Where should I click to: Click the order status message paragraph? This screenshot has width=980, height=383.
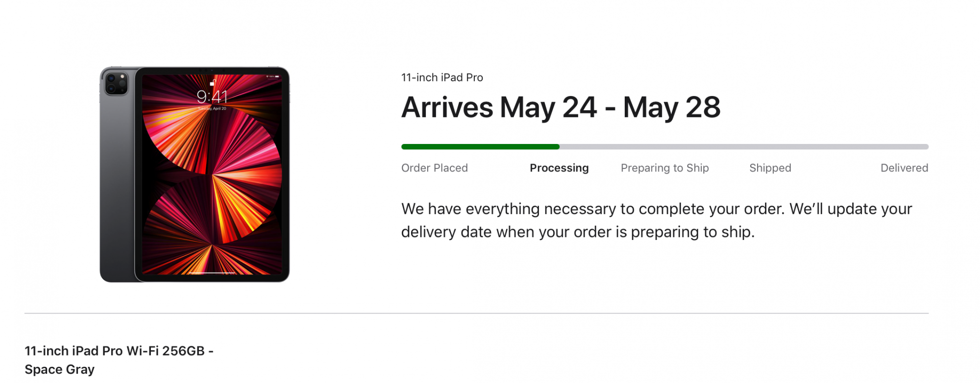pyautogui.click(x=657, y=220)
